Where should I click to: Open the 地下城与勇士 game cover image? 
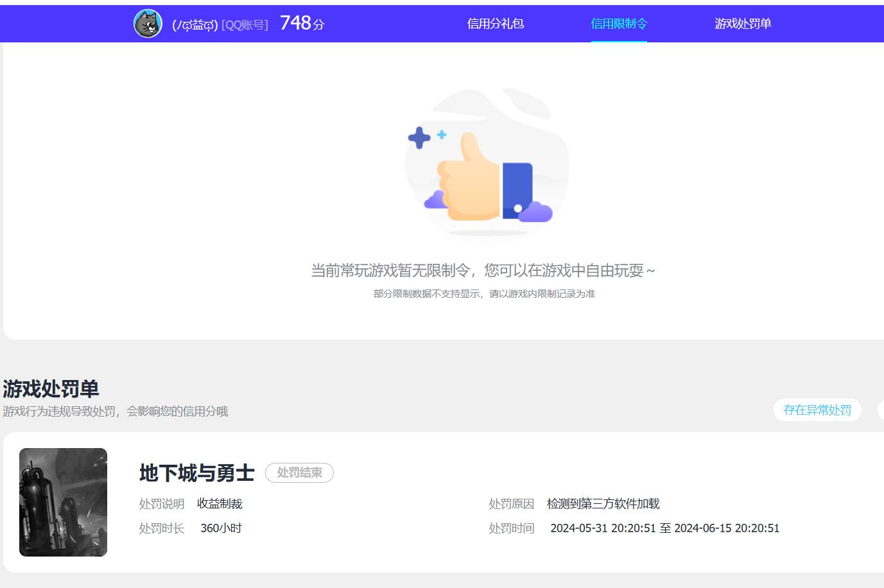tap(63, 502)
